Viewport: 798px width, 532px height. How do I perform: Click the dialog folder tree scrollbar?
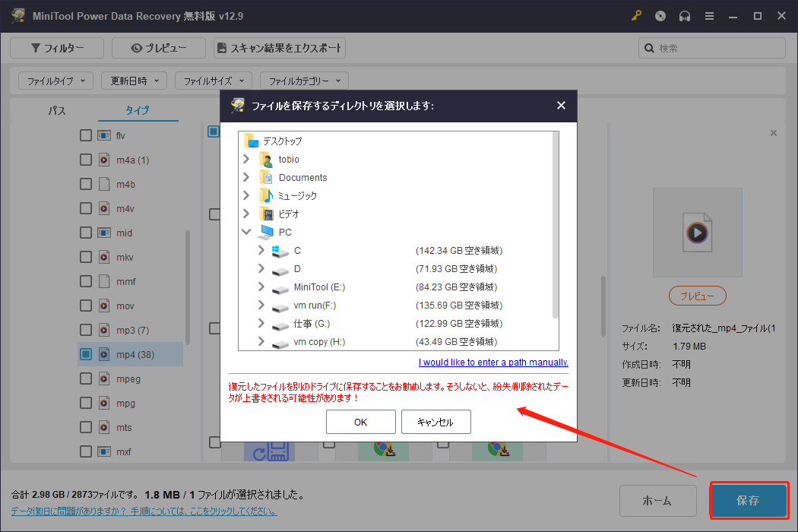(556, 226)
